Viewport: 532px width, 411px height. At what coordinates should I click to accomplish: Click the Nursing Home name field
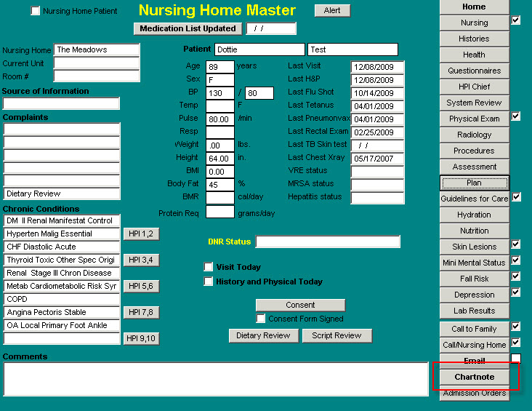pos(97,49)
